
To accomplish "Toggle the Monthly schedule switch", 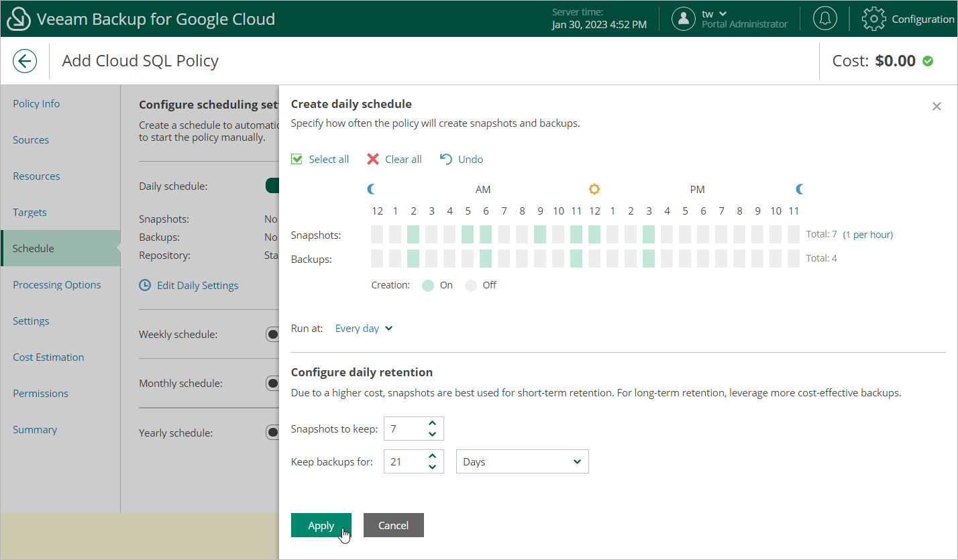I will pyautogui.click(x=272, y=384).
